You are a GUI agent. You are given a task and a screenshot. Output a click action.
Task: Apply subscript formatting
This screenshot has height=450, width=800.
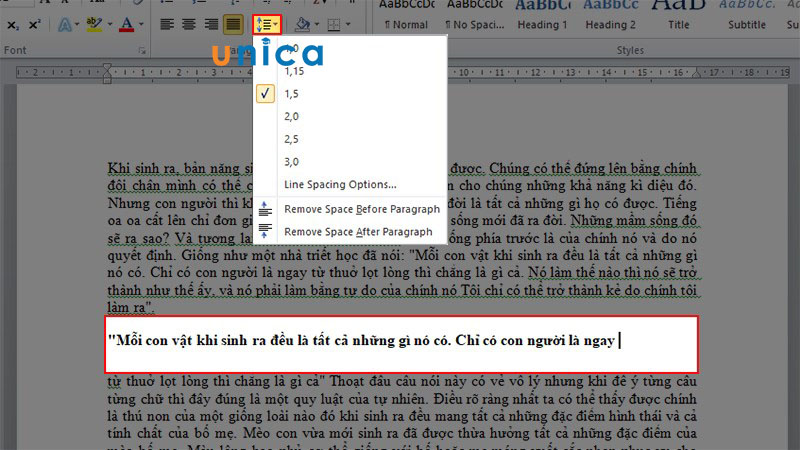(x=13, y=24)
